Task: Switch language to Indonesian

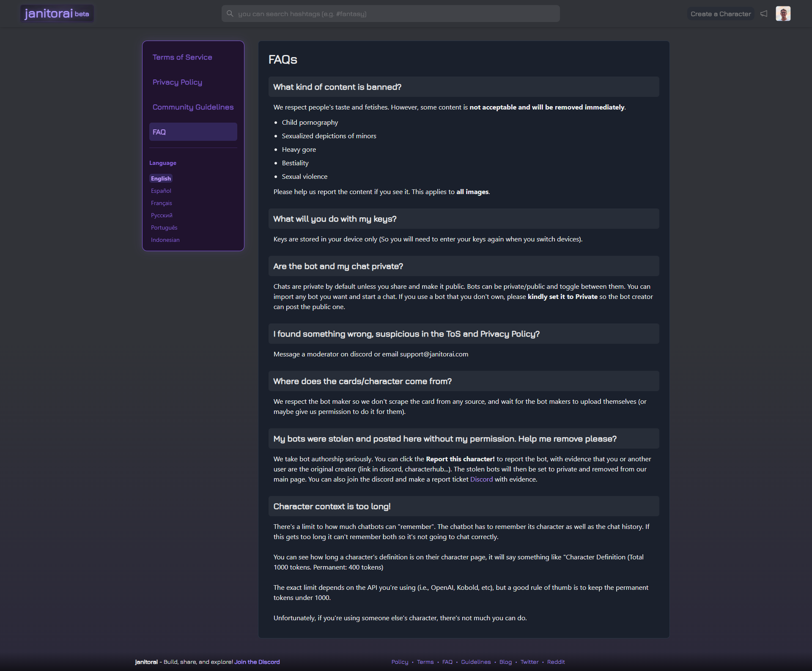Action: [165, 240]
